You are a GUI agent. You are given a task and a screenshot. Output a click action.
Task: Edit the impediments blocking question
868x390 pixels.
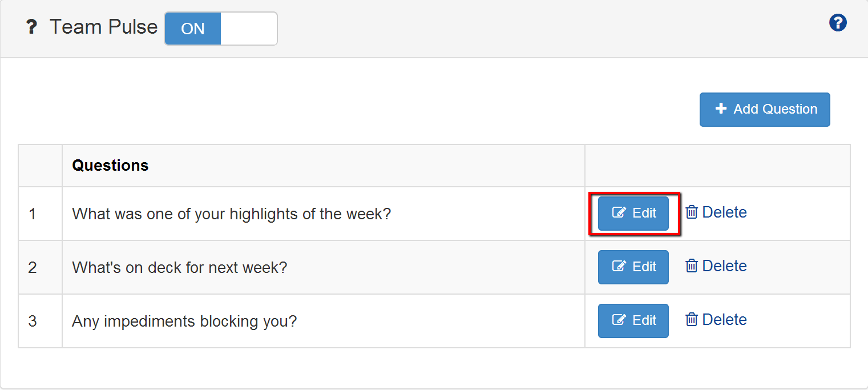(633, 320)
